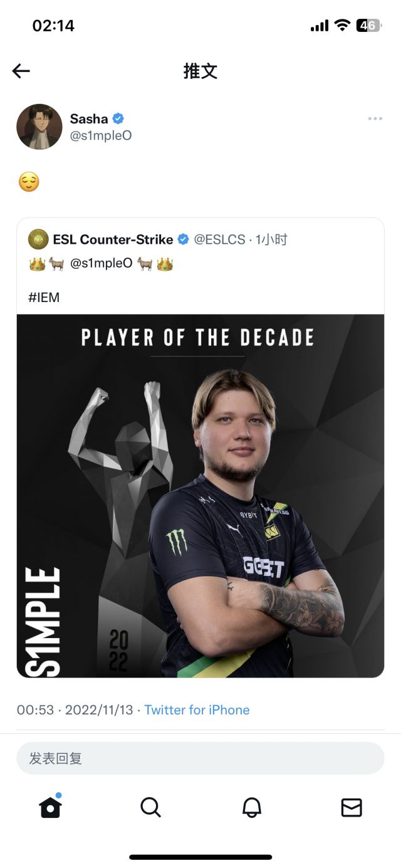This screenshot has height=868, width=401.
Task: Tap Sasha's verified blue checkmark badge
Action: 118,118
